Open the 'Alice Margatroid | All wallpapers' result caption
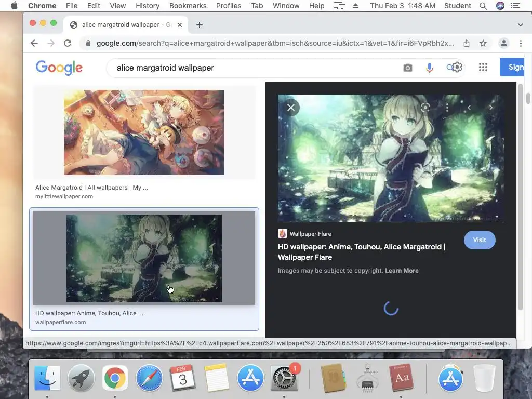This screenshot has width=532, height=399. [x=91, y=187]
